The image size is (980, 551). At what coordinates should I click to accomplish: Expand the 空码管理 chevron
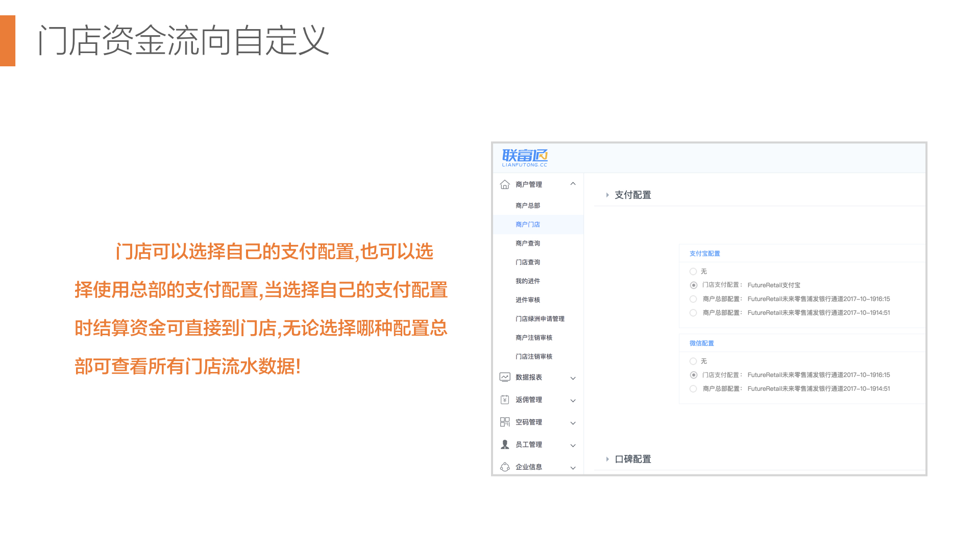[x=573, y=423]
